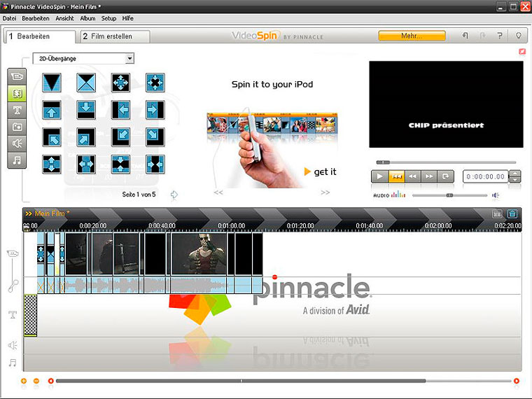This screenshot has height=399, width=532.
Task: Click the timecode field 0:00:00.00
Action: (x=485, y=177)
